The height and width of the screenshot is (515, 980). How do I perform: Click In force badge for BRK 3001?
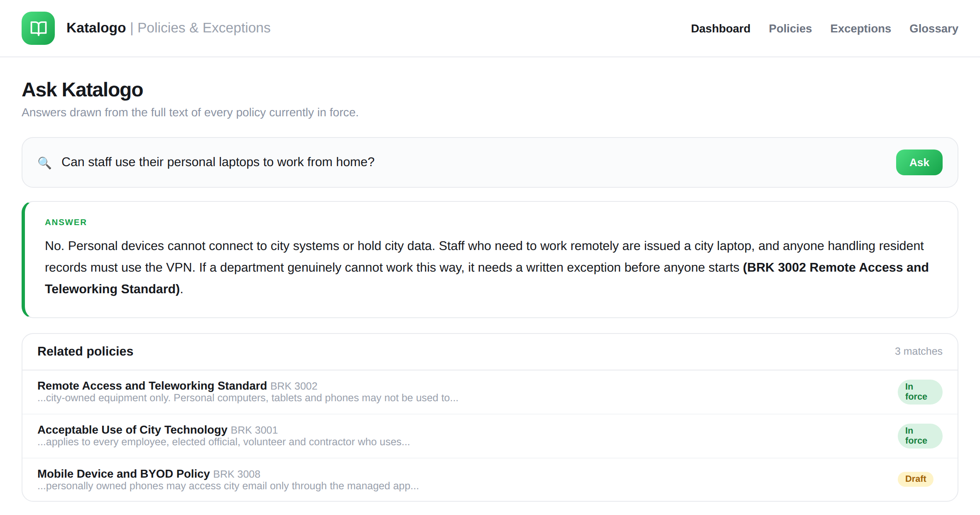[x=920, y=436]
